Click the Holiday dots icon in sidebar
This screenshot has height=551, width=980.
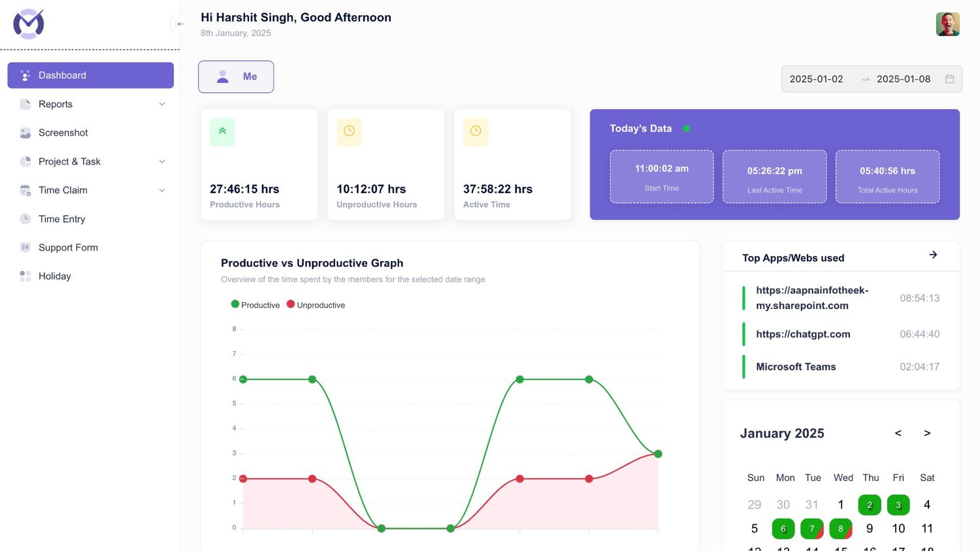[25, 276]
